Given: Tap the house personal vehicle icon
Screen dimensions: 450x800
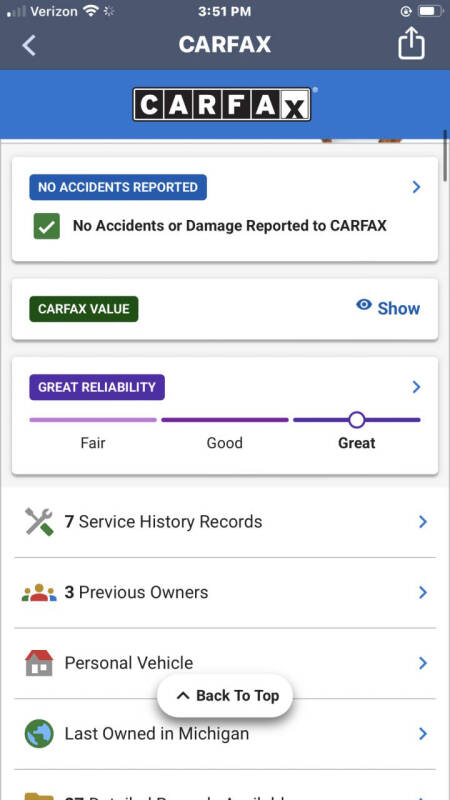Looking at the screenshot, I should click(39, 663).
